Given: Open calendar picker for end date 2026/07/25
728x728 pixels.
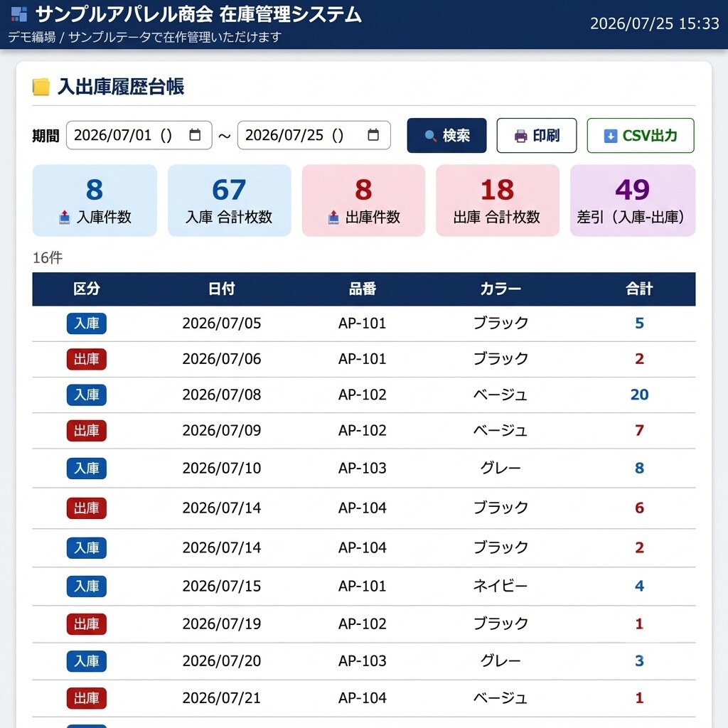Looking at the screenshot, I should pyautogui.click(x=373, y=135).
